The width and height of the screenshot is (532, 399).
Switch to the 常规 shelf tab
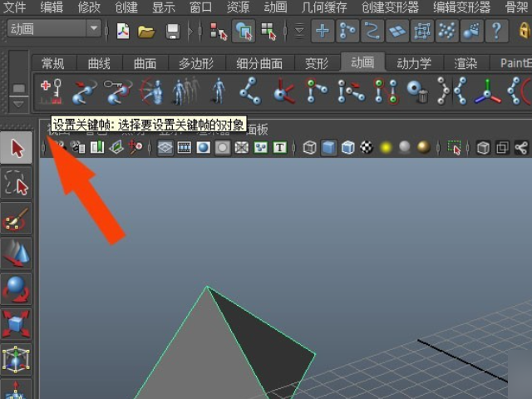point(52,63)
